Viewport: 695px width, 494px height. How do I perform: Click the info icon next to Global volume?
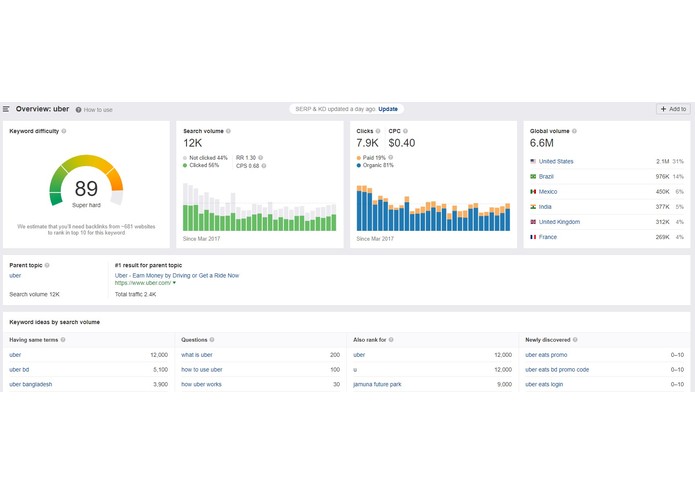pos(574,131)
